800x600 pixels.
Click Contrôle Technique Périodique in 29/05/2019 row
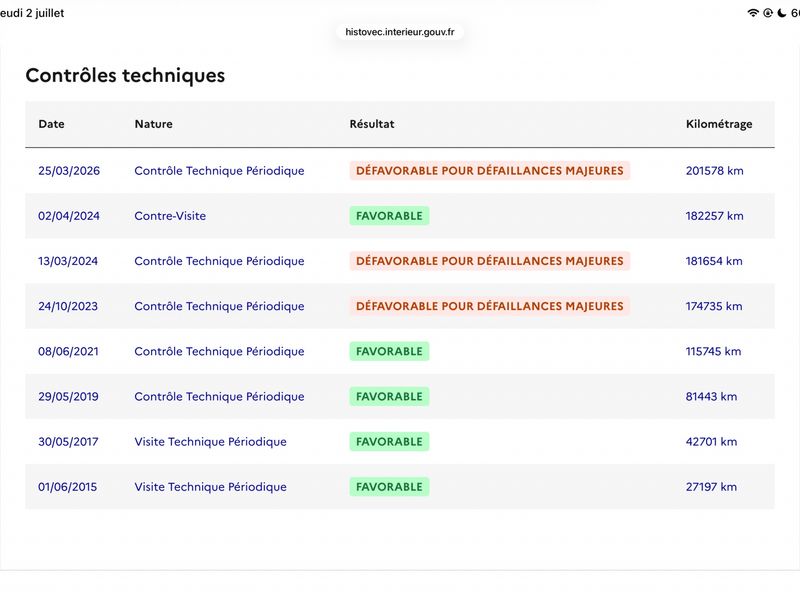[219, 396]
